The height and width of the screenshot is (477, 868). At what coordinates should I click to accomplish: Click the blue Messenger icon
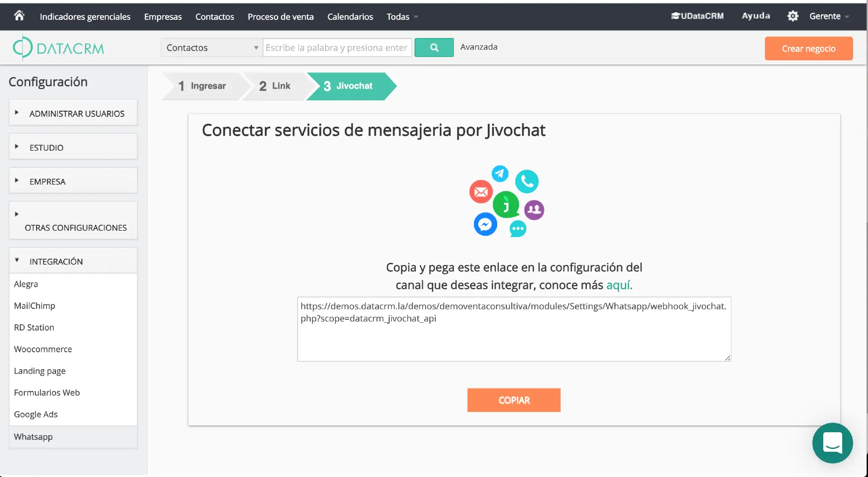(x=486, y=224)
